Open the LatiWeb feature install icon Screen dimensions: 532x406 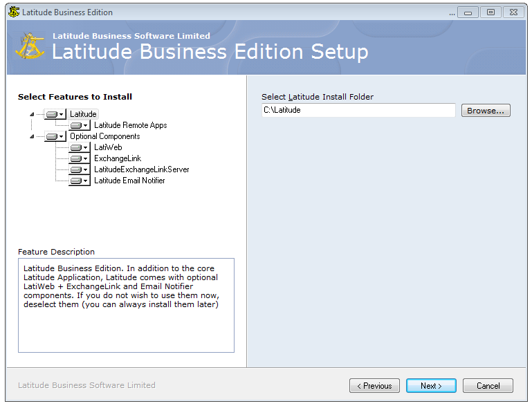click(79, 147)
